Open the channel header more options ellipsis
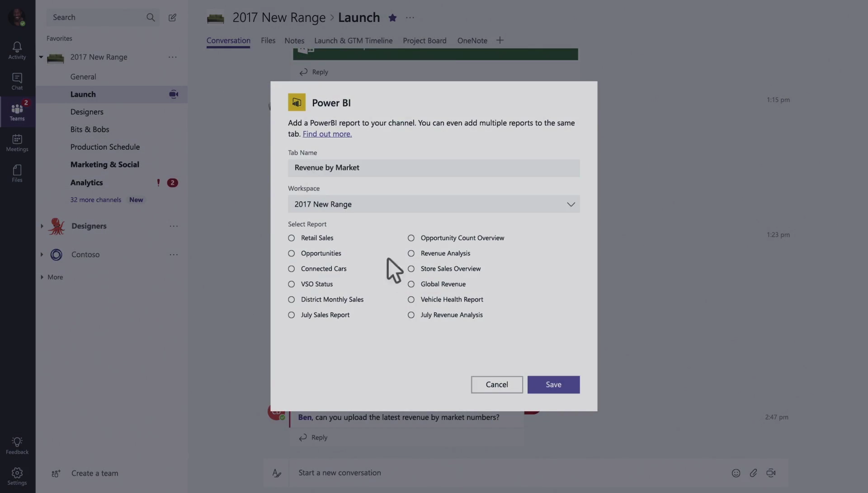 pyautogui.click(x=410, y=18)
